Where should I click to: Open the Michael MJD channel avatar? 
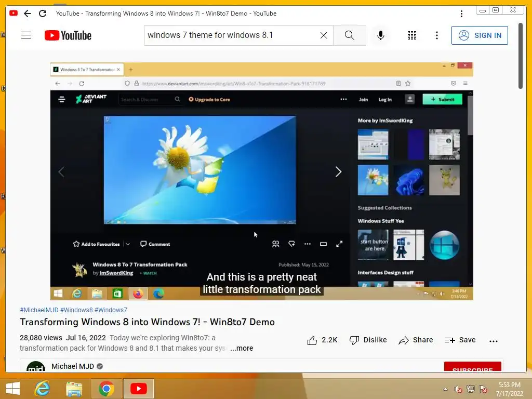pos(36,366)
